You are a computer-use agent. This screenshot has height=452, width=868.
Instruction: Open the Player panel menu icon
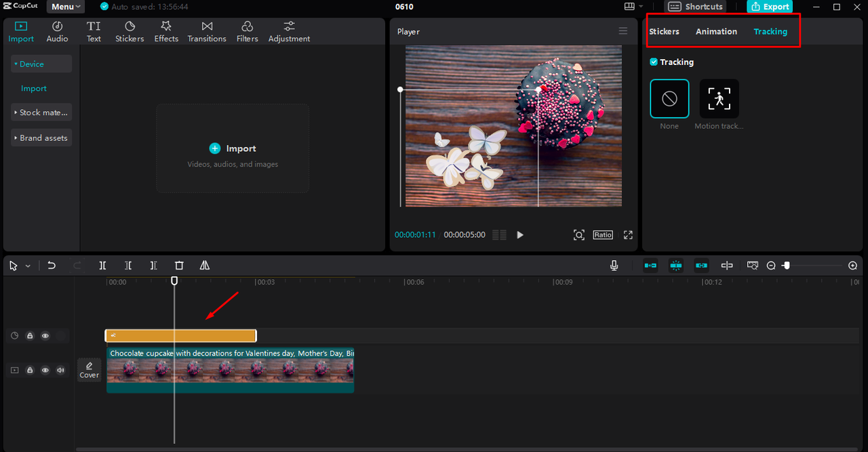click(623, 31)
